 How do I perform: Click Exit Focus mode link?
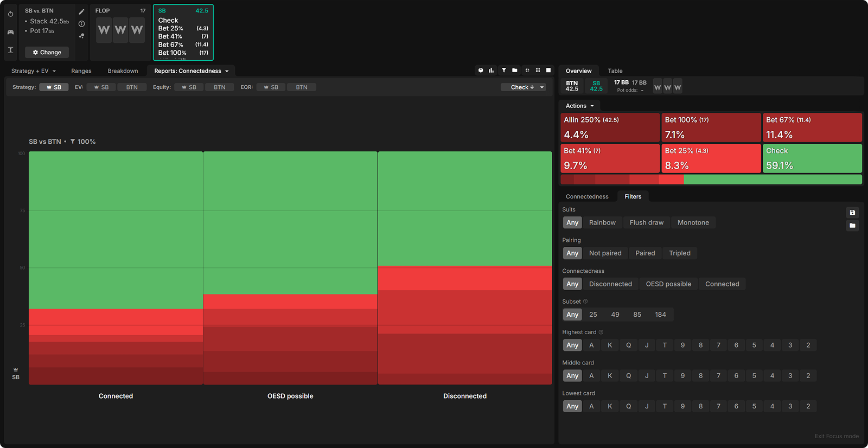coord(836,436)
